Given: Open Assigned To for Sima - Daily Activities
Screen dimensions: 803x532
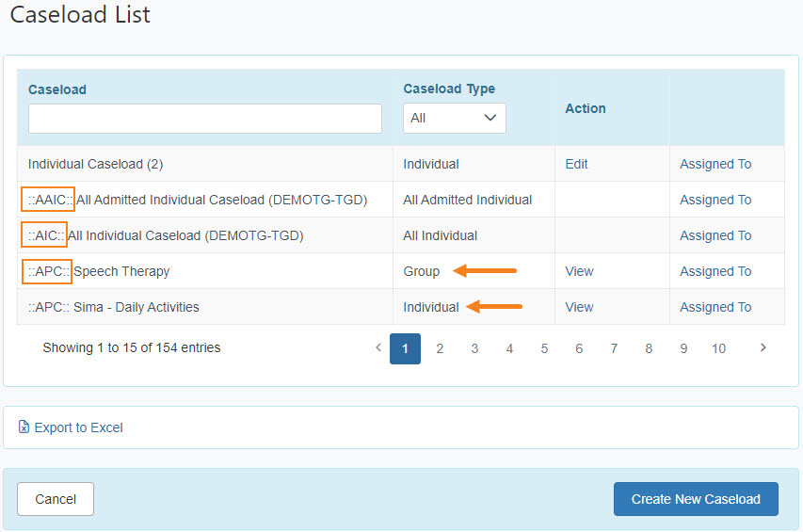Looking at the screenshot, I should pyautogui.click(x=715, y=307).
